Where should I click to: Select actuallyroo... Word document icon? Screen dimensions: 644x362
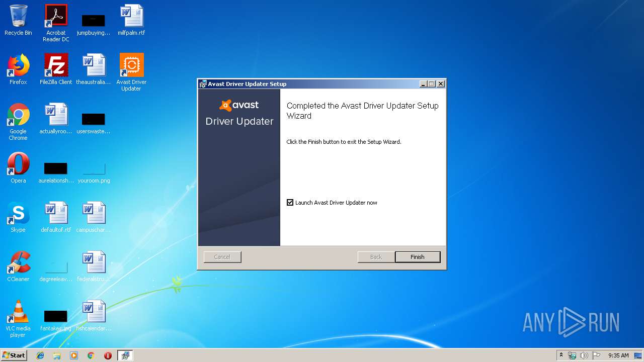[x=56, y=119]
